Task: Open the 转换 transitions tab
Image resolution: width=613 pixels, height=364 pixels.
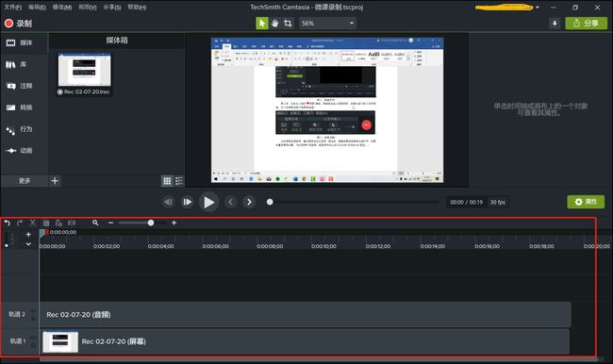Action: tap(20, 108)
